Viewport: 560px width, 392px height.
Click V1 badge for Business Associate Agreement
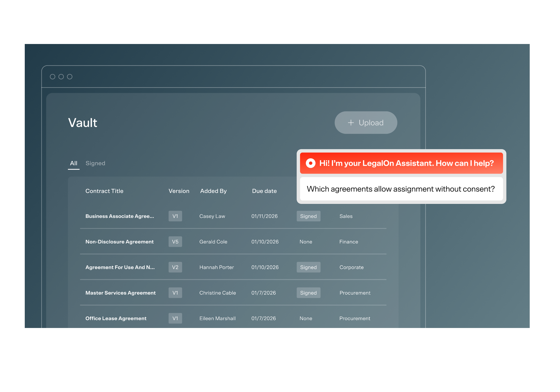tap(175, 216)
